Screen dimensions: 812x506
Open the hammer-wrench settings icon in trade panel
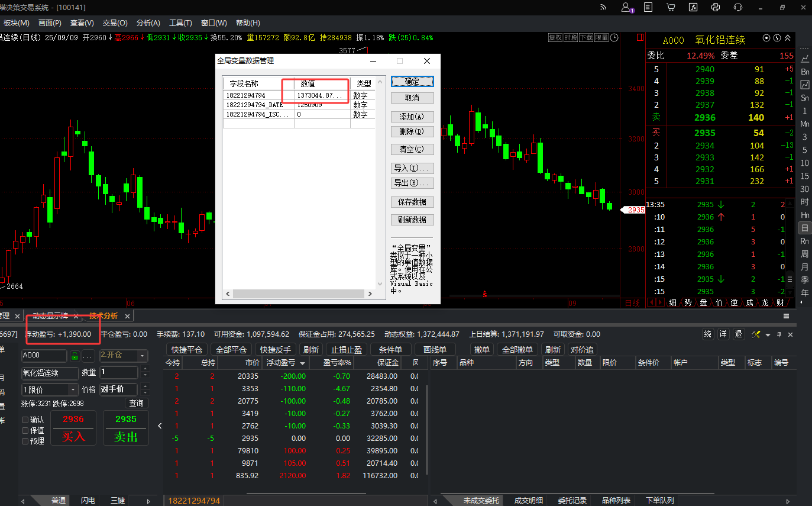756,334
